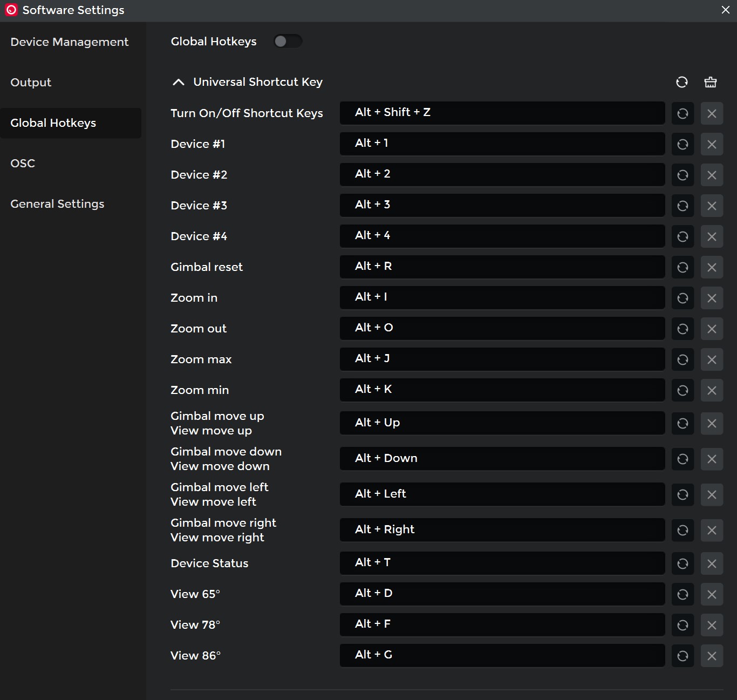Edit the Device #3 hotkey field

pyautogui.click(x=502, y=205)
